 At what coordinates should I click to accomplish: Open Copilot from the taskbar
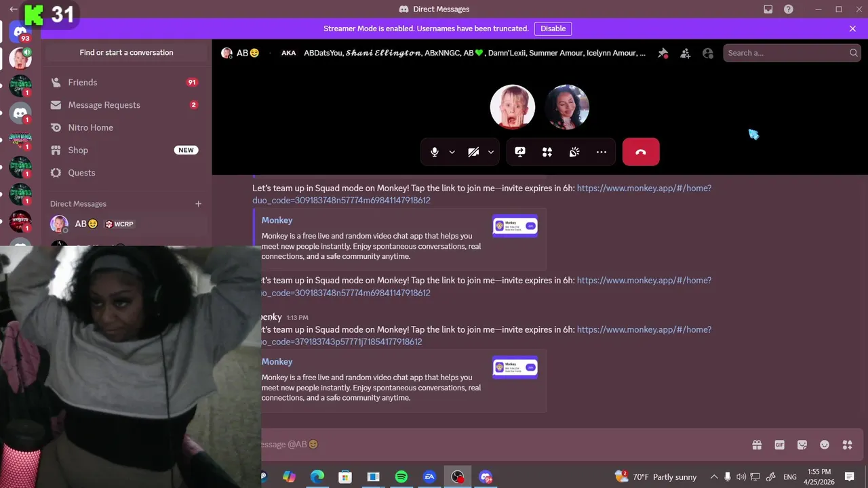pyautogui.click(x=290, y=477)
